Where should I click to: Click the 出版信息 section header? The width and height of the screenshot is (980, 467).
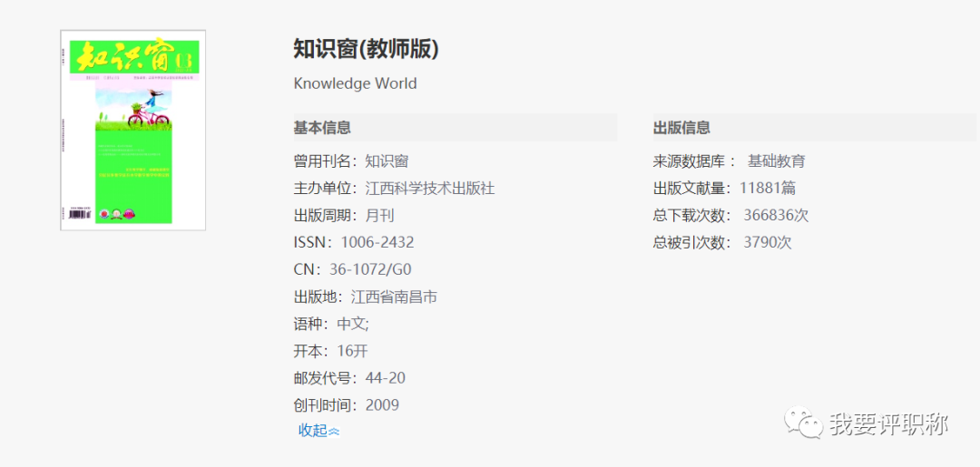point(814,127)
